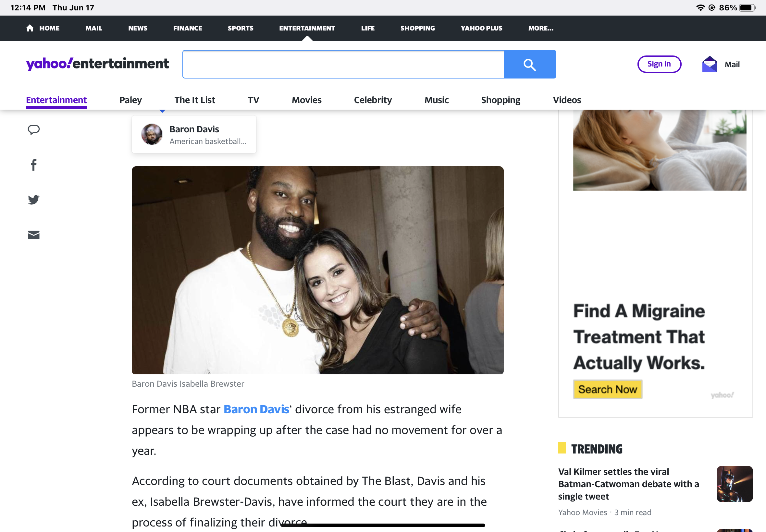Open the comments bubble icon
Screen dimensions: 766x532
(34, 130)
